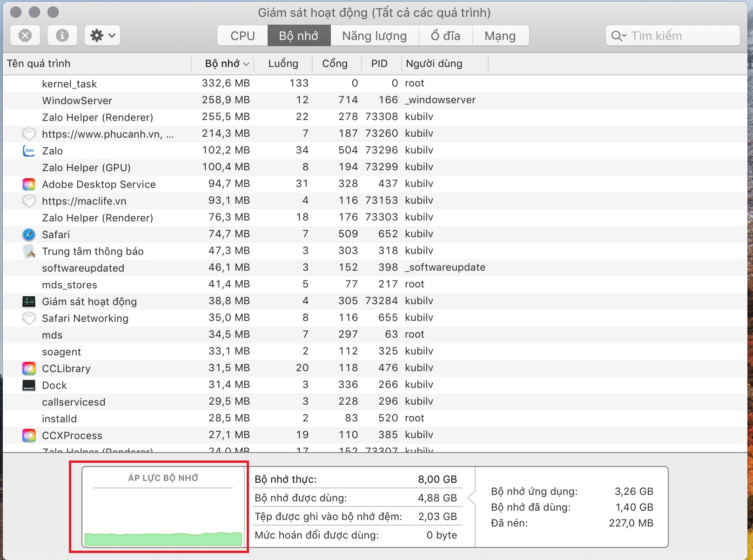Click the quit process X toolbar icon
The height and width of the screenshot is (560, 753).
tap(25, 35)
